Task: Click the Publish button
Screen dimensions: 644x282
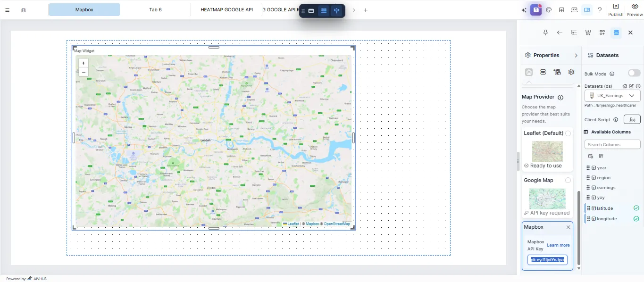Action: tap(615, 10)
